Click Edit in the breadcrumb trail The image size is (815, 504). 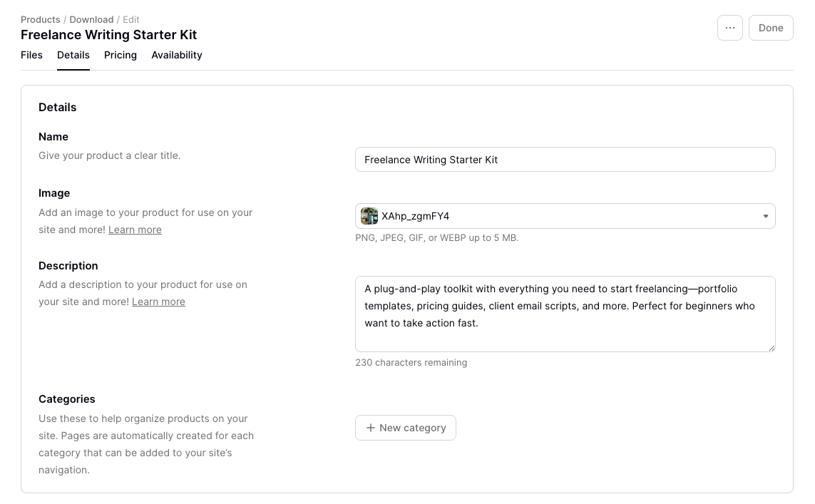130,19
